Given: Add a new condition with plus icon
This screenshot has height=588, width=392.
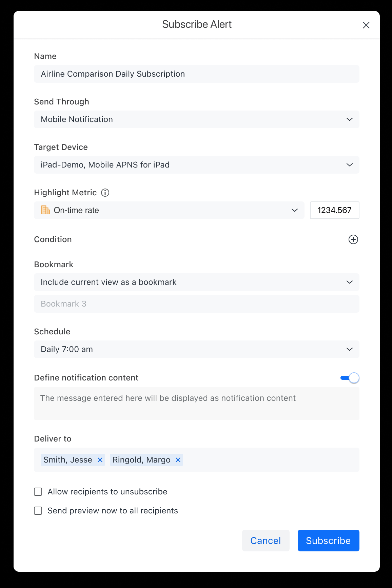Looking at the screenshot, I should coord(353,239).
